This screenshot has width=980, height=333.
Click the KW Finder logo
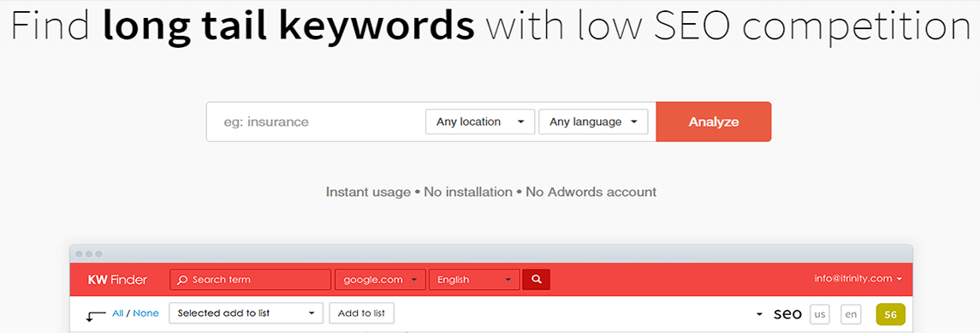[117, 280]
